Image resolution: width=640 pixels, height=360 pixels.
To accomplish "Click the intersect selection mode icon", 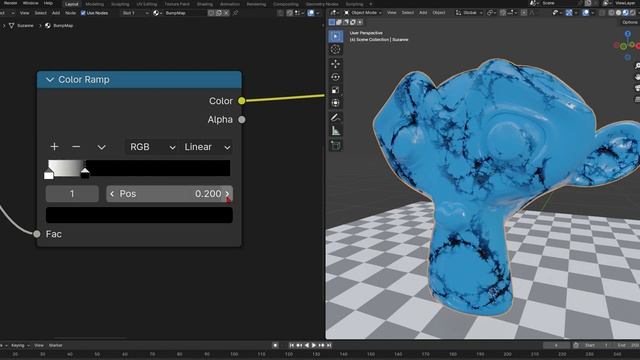I will coord(360,22).
